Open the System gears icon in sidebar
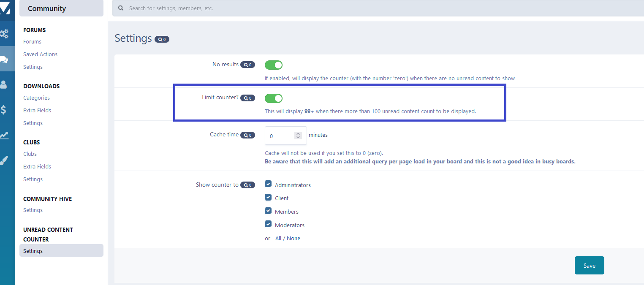Screen dimensions: 644x285 [x=4, y=34]
